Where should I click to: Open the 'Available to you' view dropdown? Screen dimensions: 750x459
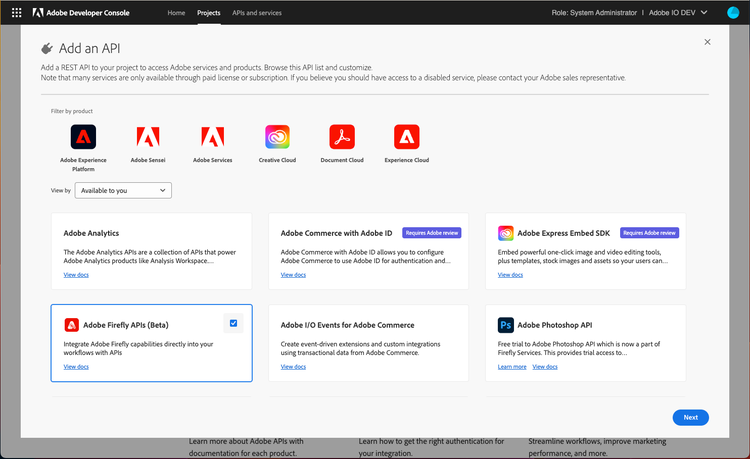(123, 190)
